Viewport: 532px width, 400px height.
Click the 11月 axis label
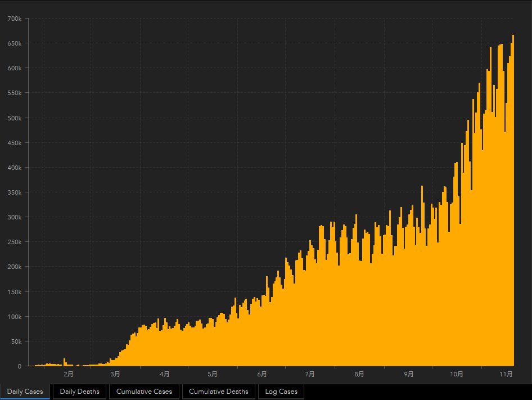tap(506, 374)
